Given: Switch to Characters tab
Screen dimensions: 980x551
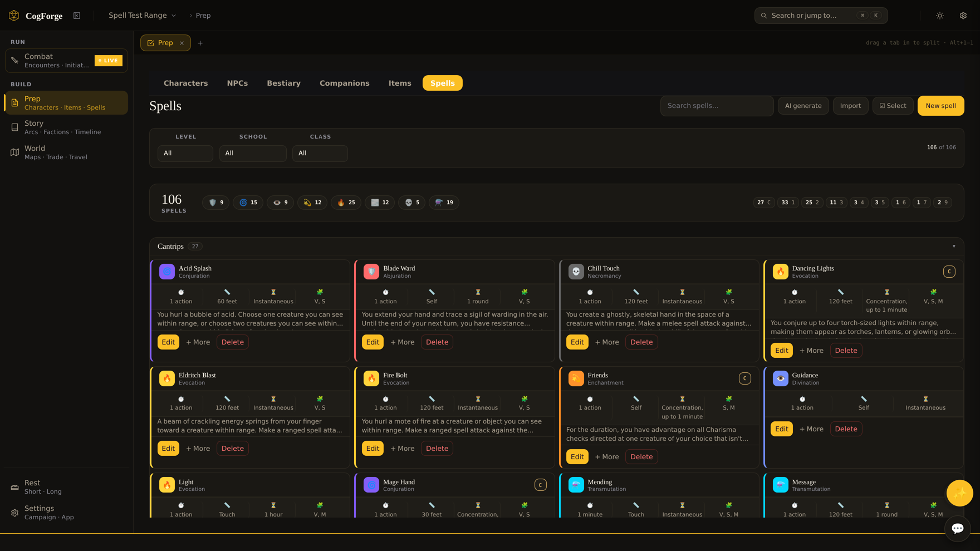Looking at the screenshot, I should pos(186,83).
